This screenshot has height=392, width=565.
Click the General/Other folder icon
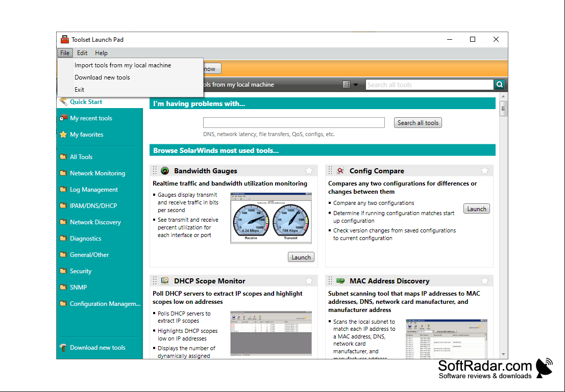[x=63, y=254]
